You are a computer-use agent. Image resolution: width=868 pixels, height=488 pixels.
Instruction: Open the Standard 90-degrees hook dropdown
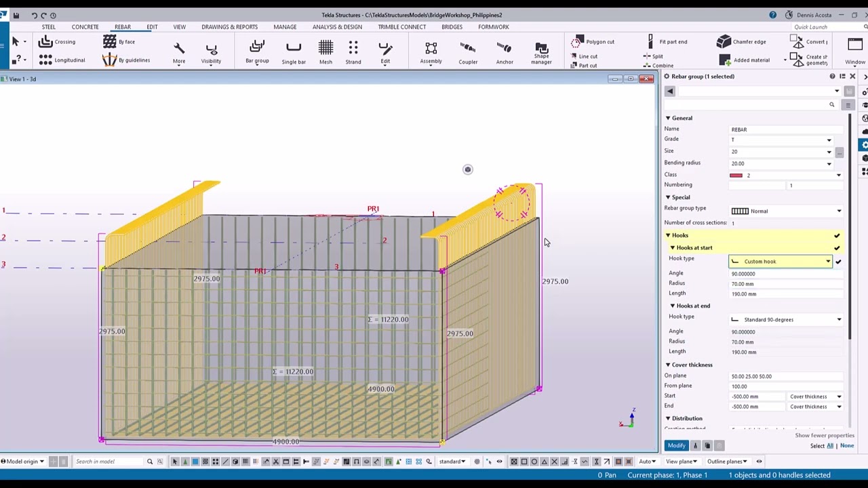point(839,320)
